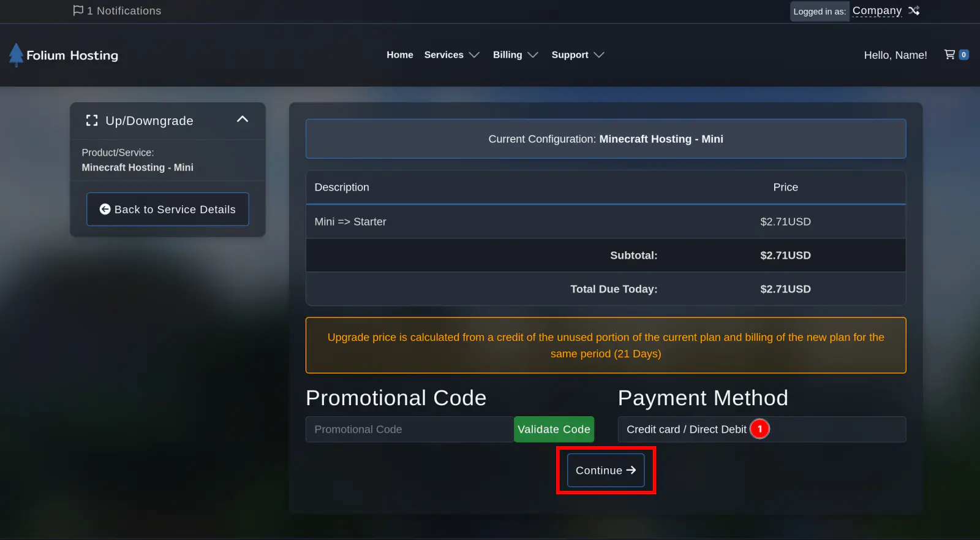Open the Billing dropdown menu
The width and height of the screenshot is (980, 540).
click(x=515, y=55)
